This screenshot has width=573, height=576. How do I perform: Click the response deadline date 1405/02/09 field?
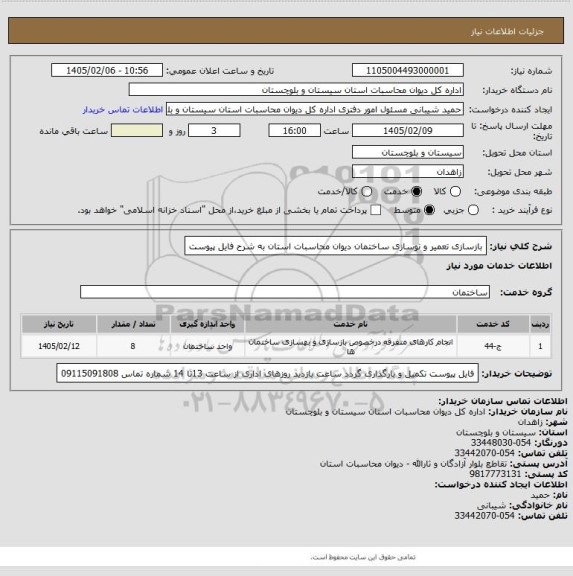408,131
